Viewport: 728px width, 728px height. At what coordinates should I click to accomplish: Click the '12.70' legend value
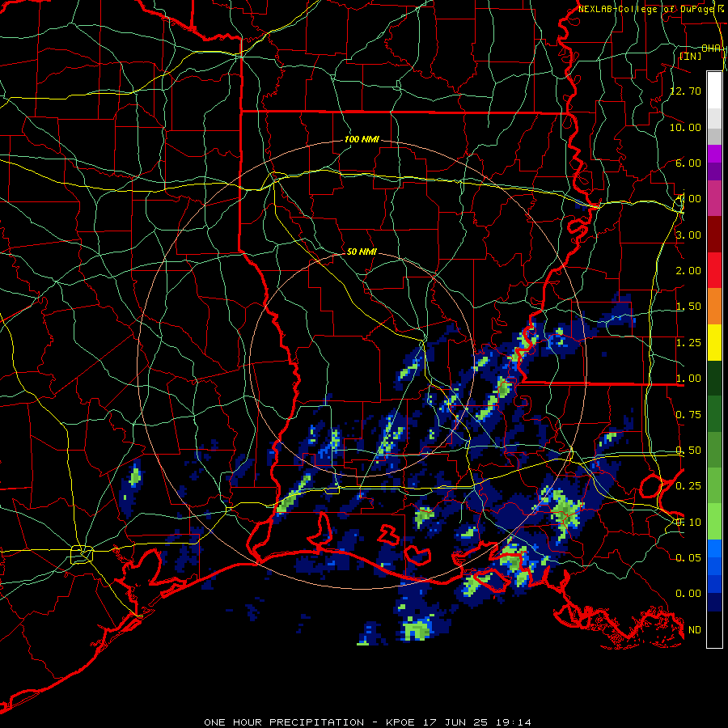686,91
